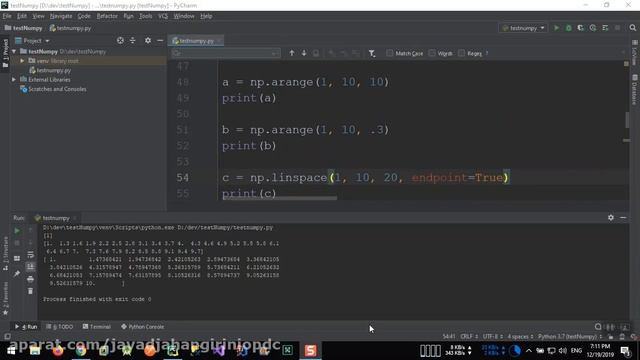Print the Run console output

click(x=31, y=279)
